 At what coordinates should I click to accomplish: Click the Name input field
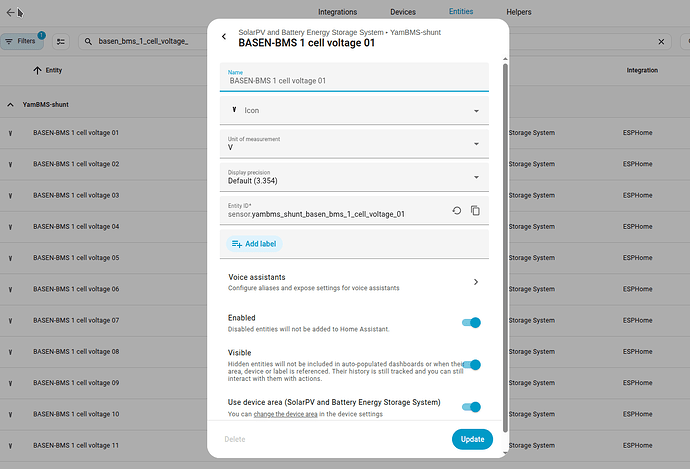tap(354, 81)
